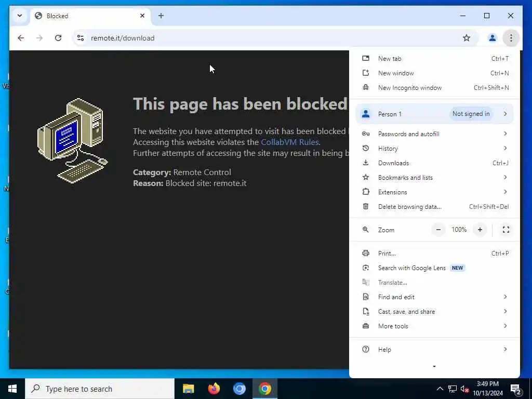Click the muted volume tray icon

coord(465,389)
